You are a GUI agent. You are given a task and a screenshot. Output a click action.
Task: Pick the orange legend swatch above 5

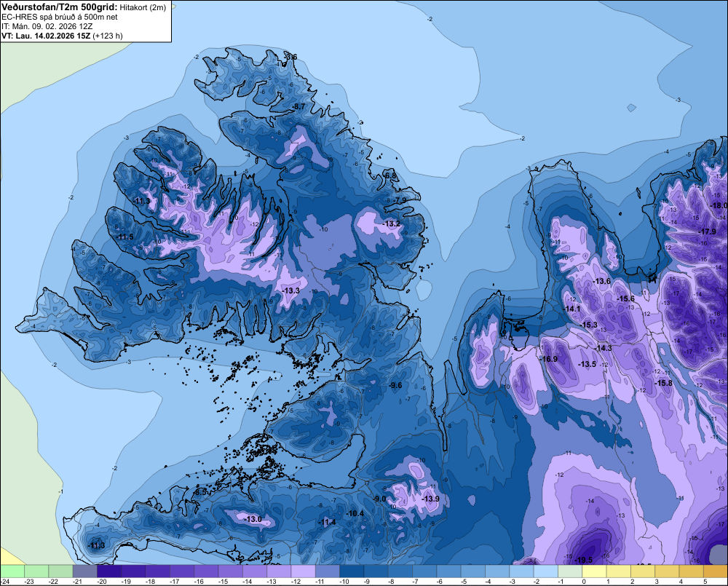point(716,571)
